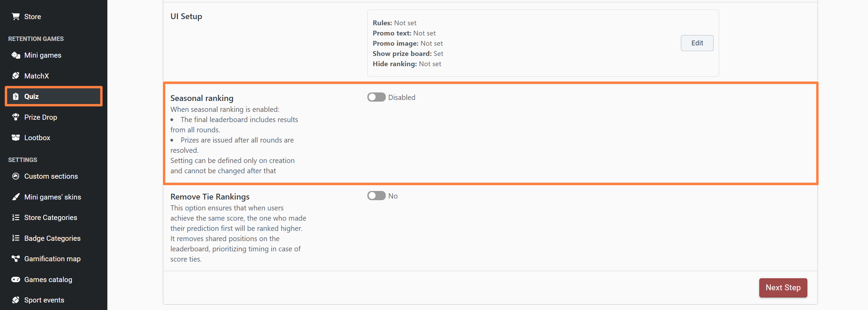Click the Mini games dice icon

point(16,55)
